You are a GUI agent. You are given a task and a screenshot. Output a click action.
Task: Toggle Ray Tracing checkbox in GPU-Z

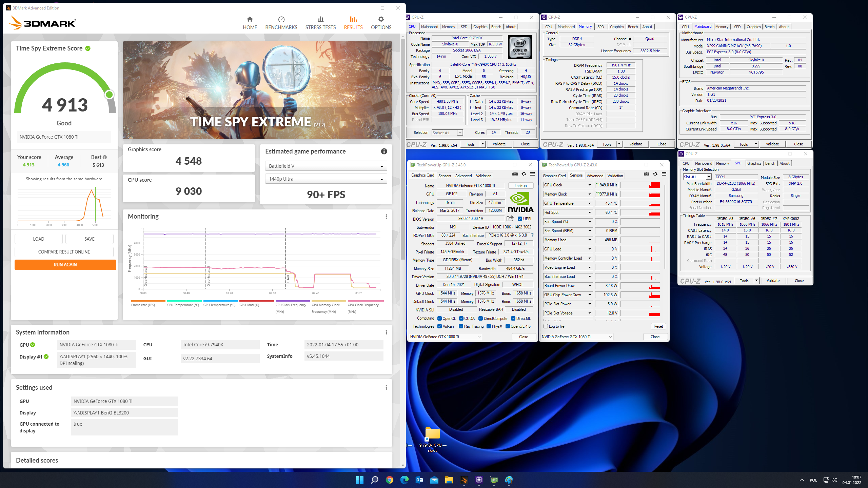tap(461, 326)
